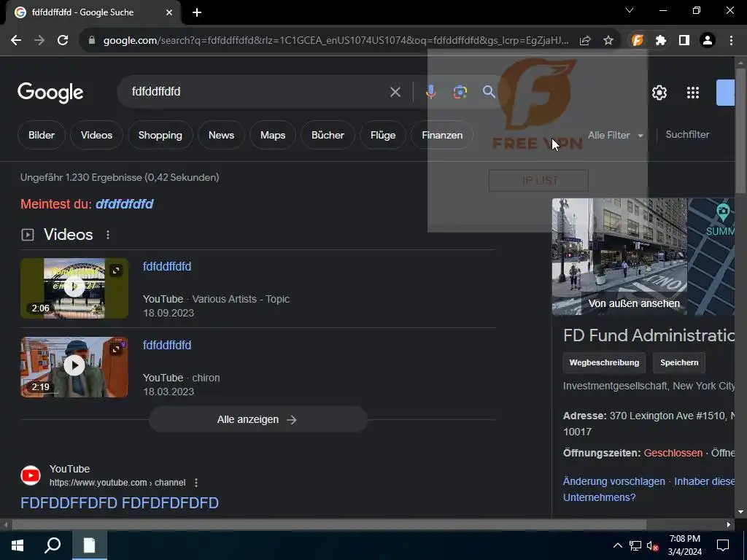Play the 2:19 video thumbnail
This screenshot has height=560, width=747.
pos(74,367)
